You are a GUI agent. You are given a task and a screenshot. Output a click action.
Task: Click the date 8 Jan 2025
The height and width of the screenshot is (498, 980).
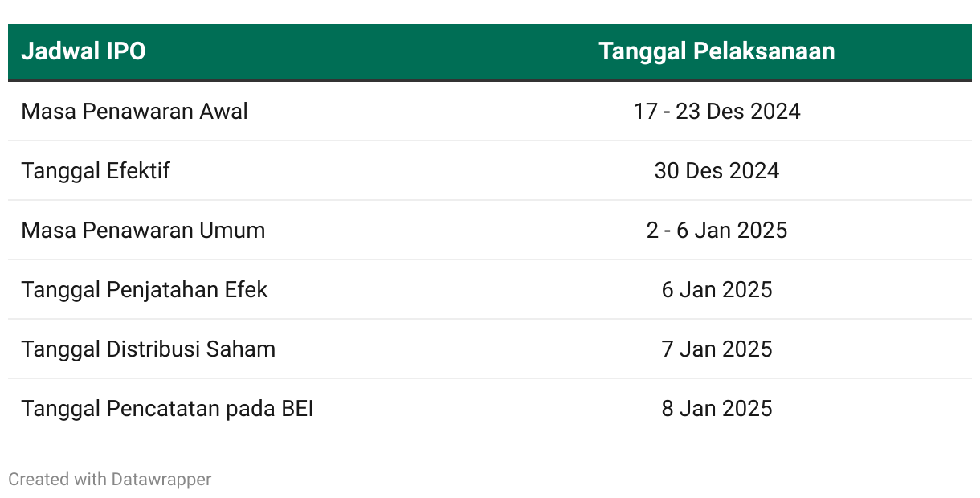tap(717, 408)
